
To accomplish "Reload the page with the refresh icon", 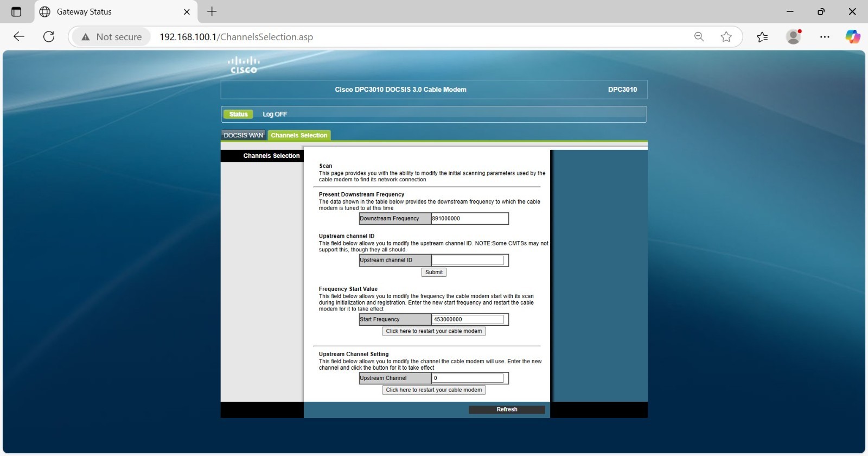I will click(x=49, y=36).
